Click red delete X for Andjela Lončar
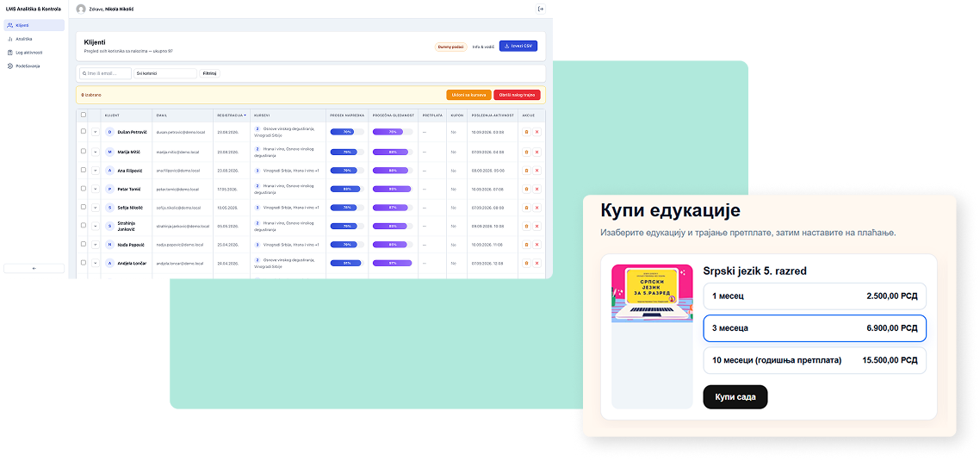This screenshot has height=461, width=980. [537, 264]
